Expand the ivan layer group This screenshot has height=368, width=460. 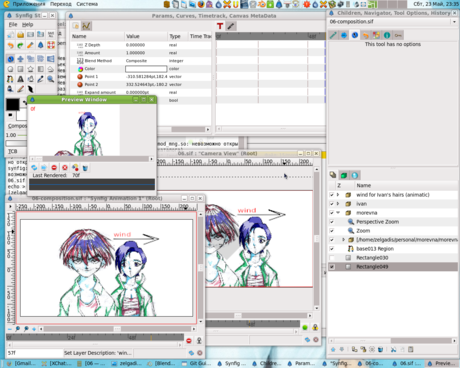coord(338,204)
